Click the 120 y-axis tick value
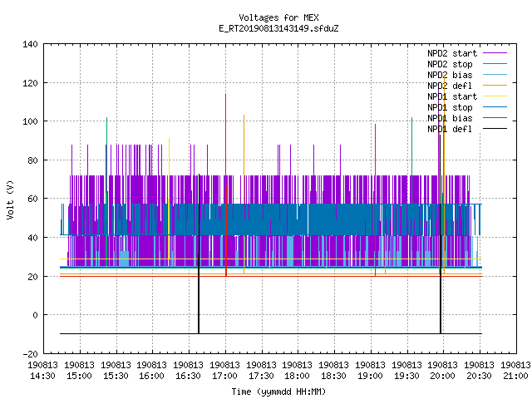 pyautogui.click(x=30, y=83)
